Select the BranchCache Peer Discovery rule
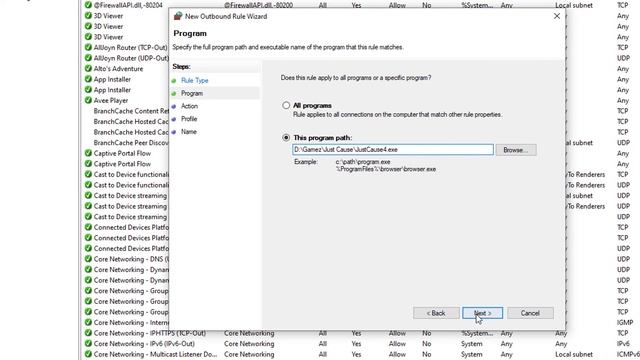 coord(131,143)
